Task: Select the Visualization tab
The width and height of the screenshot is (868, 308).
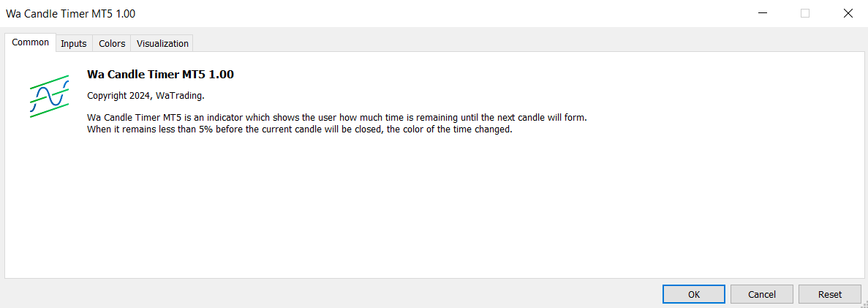Action: pos(162,44)
